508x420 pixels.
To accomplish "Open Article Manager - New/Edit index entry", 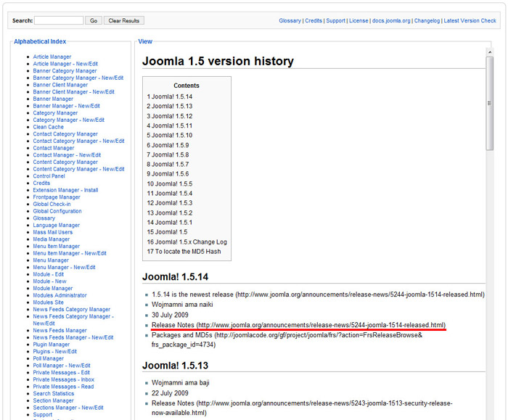I will (65, 64).
